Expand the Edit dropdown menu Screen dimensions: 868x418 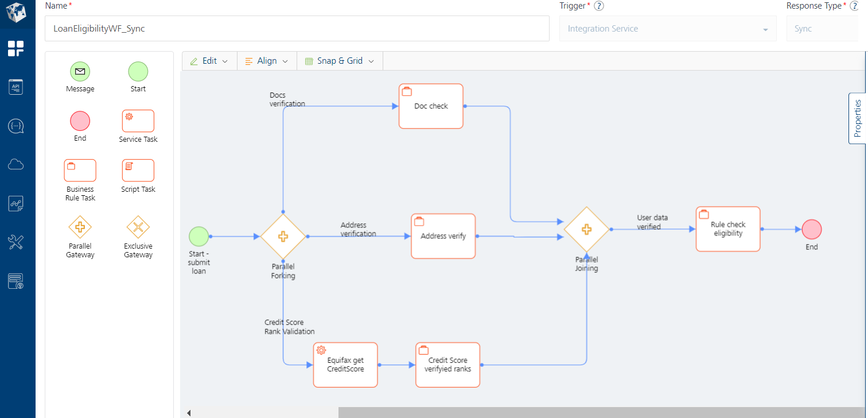coord(209,61)
